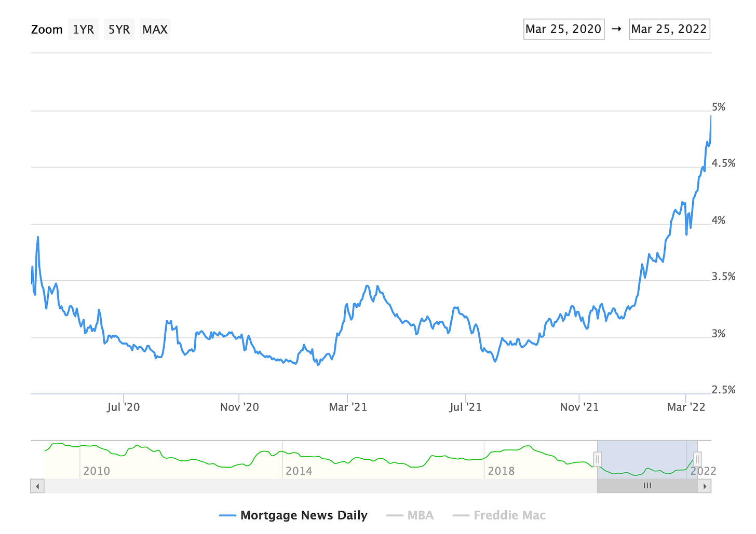
Task: Click the scrollbar left arrow
Action: (37, 486)
